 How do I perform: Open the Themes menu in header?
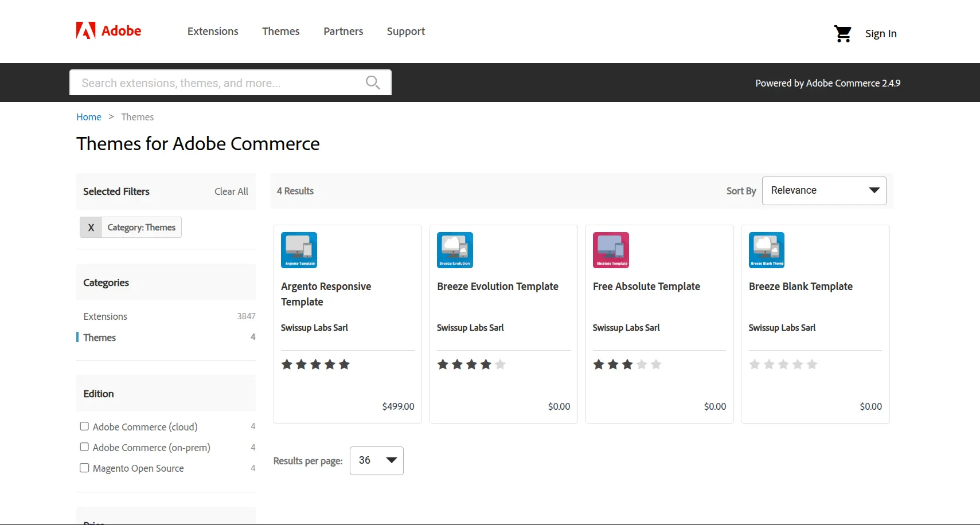pos(281,32)
